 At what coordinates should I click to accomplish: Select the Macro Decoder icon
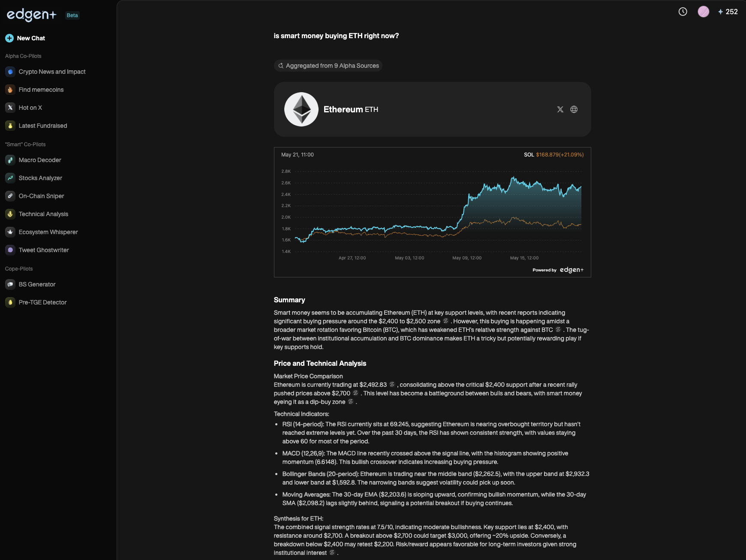(10, 160)
